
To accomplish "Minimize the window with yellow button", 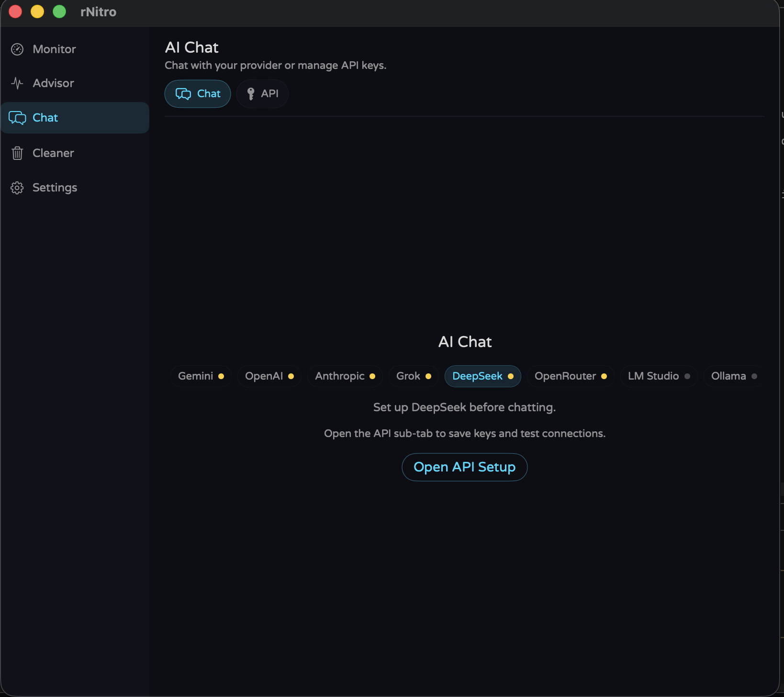I will click(37, 11).
